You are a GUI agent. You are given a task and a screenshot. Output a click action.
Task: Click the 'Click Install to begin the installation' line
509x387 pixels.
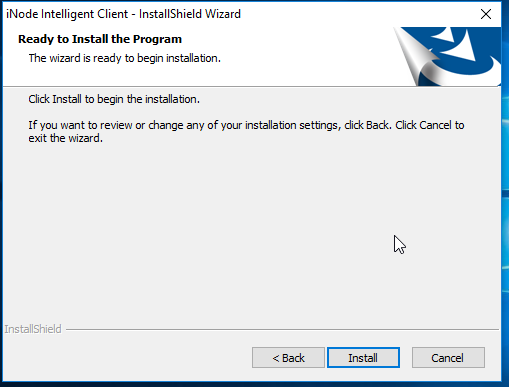(114, 99)
